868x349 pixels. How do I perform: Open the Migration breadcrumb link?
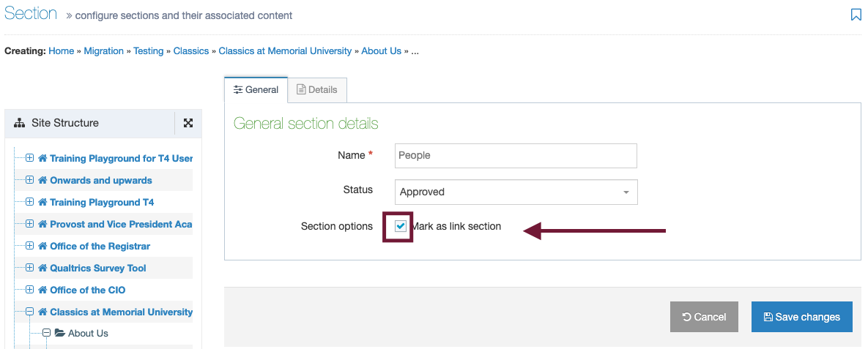point(103,51)
